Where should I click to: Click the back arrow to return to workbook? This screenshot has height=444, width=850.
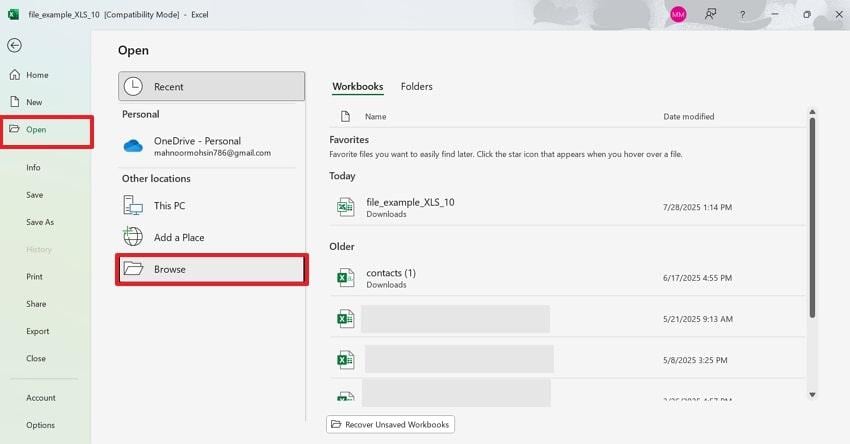coord(15,46)
